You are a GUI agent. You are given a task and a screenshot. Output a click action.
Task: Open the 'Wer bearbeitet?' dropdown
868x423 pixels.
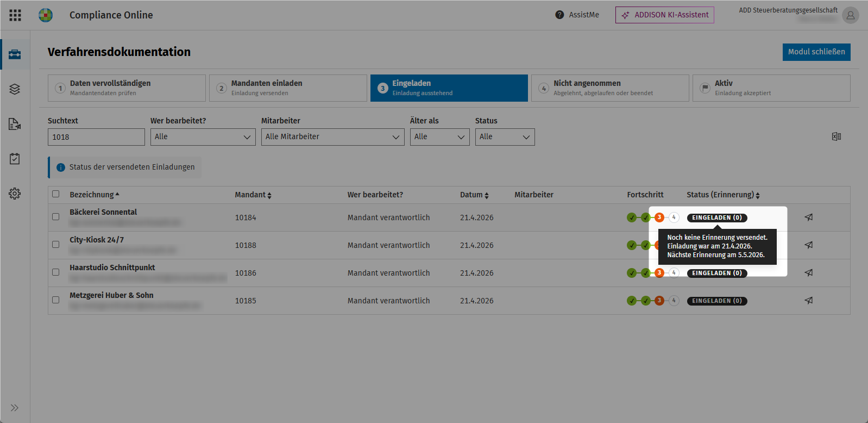click(x=203, y=137)
